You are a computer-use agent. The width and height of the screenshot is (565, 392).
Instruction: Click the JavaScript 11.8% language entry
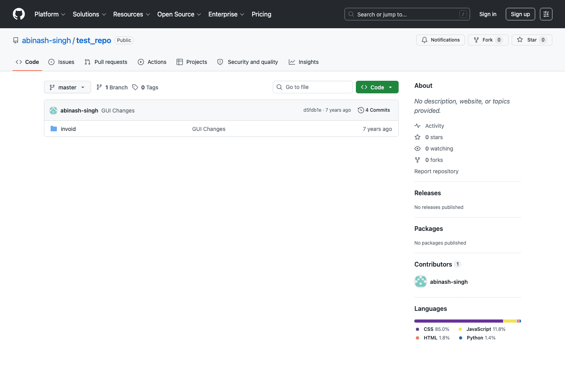(482, 329)
